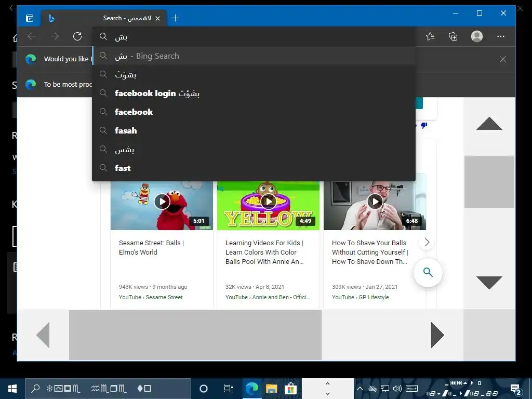Choose the 'facebook' suggestion
This screenshot has width=532, height=399.
(254, 112)
